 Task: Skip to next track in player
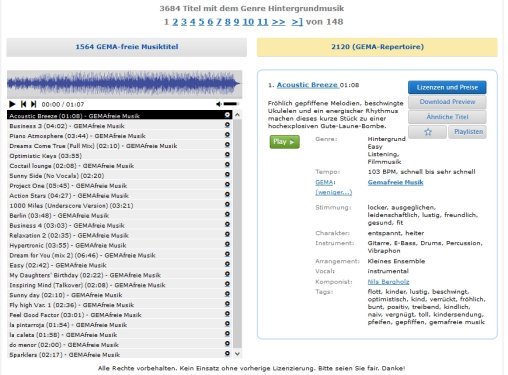33,104
